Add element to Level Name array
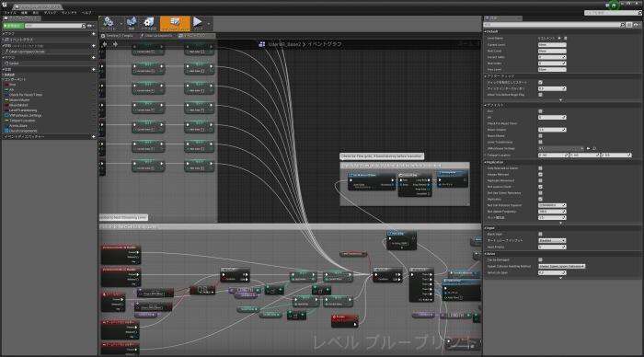 pyautogui.click(x=559, y=38)
